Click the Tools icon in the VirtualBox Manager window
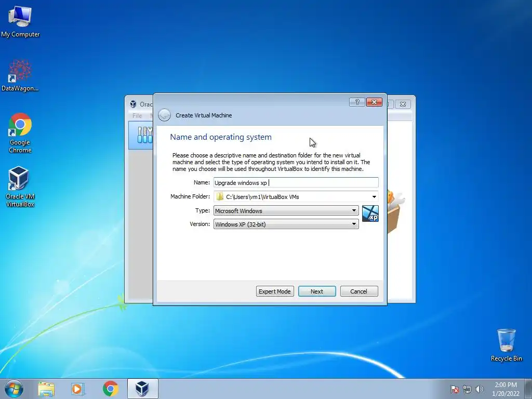 point(145,135)
